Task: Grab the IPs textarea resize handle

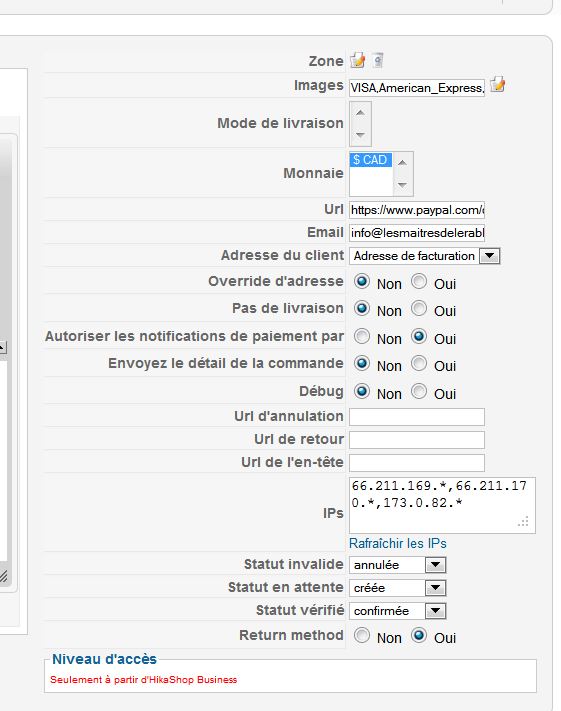Action: tap(523, 522)
